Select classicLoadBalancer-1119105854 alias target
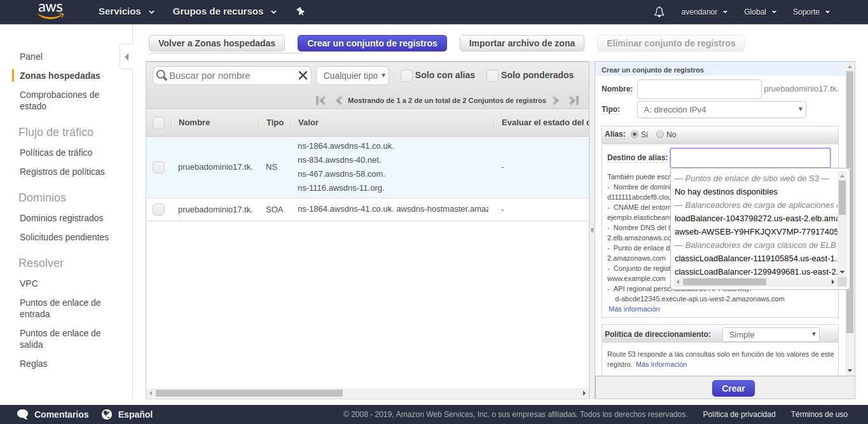Image resolution: width=868 pixels, height=424 pixels. coord(755,258)
